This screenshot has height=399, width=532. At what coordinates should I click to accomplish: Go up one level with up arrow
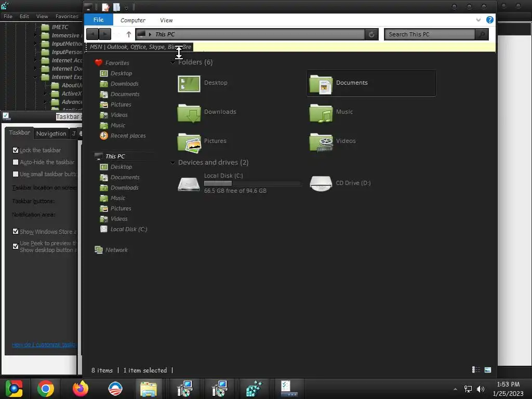129,34
